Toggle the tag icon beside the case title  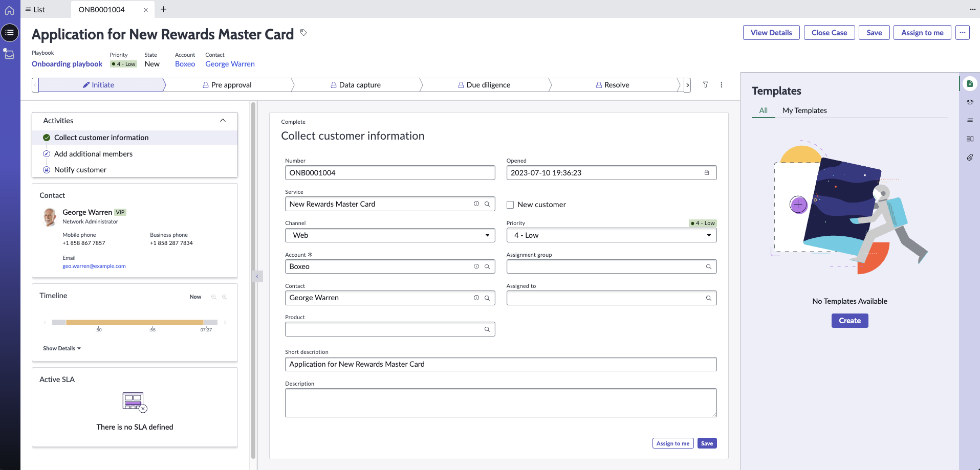click(303, 32)
